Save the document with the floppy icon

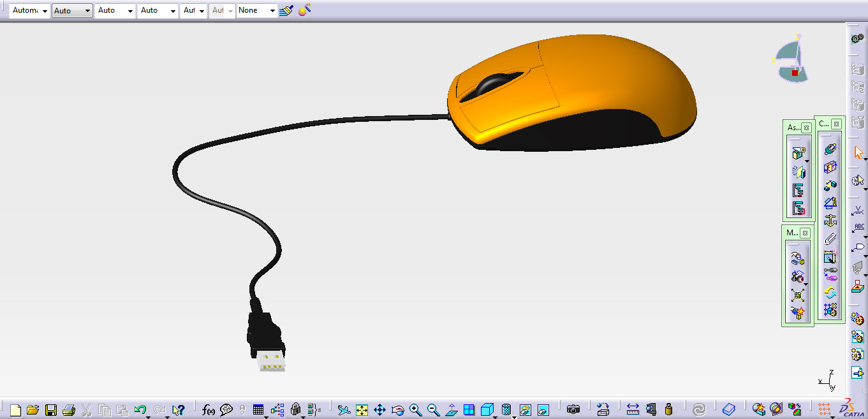51,410
